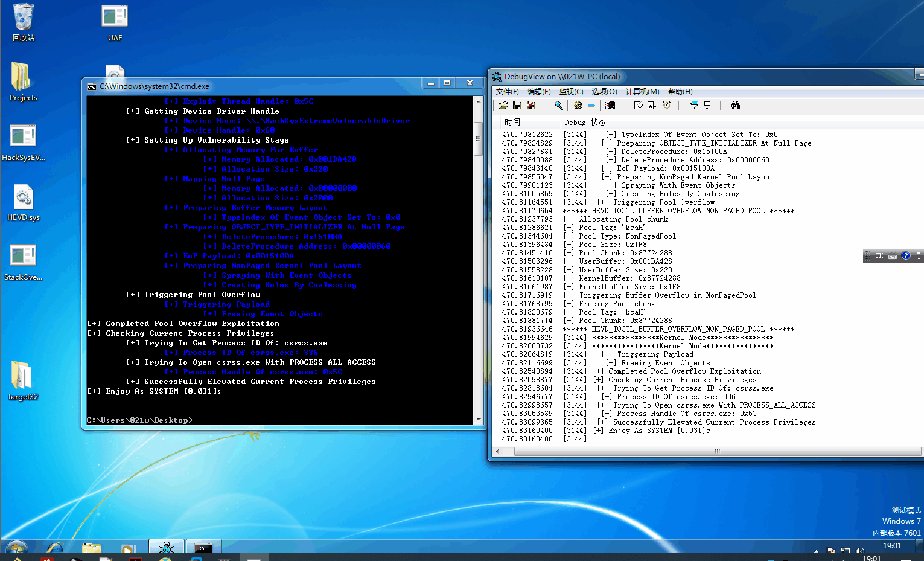The image size is (924, 561).
Task: Click the funnel Filter icon in DebugView
Action: click(x=694, y=106)
